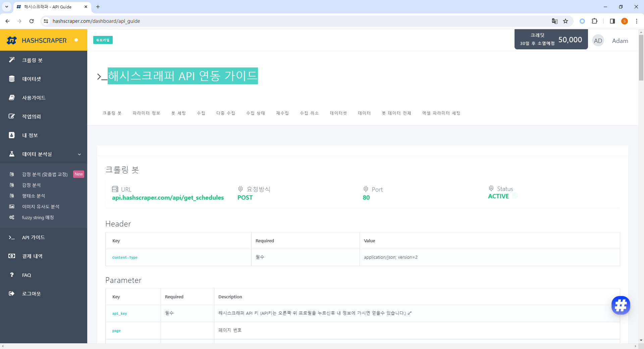Viewport: 644px width, 349px height.
Task: Click the HASHSCRAPER logo icon
Action: 12,41
